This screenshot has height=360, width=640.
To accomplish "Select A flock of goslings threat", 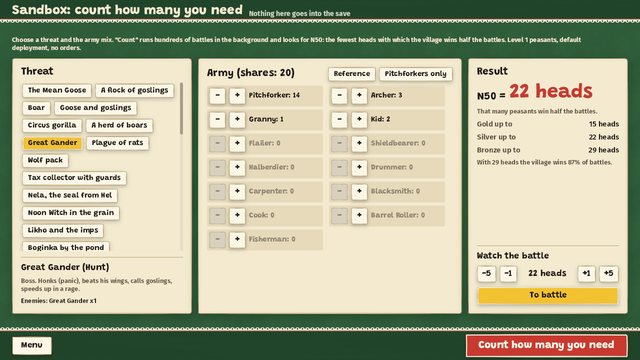I will (134, 90).
